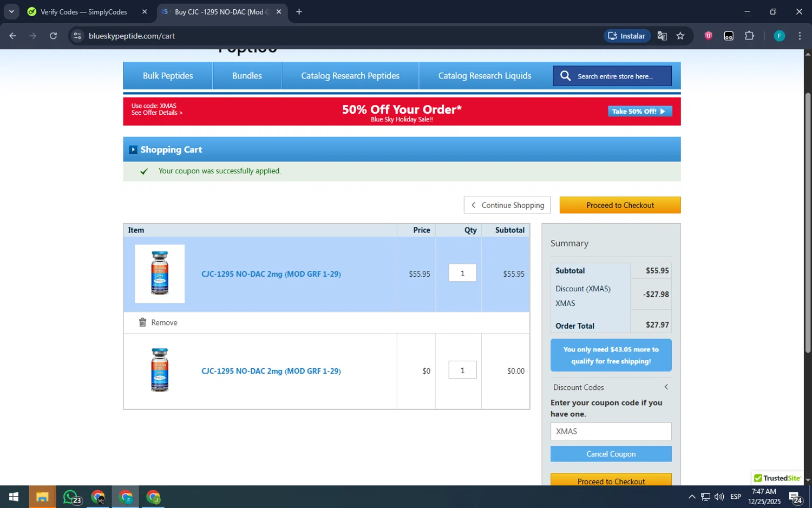Open Catalog Research Liquids menu
The width and height of the screenshot is (812, 508).
tap(484, 76)
